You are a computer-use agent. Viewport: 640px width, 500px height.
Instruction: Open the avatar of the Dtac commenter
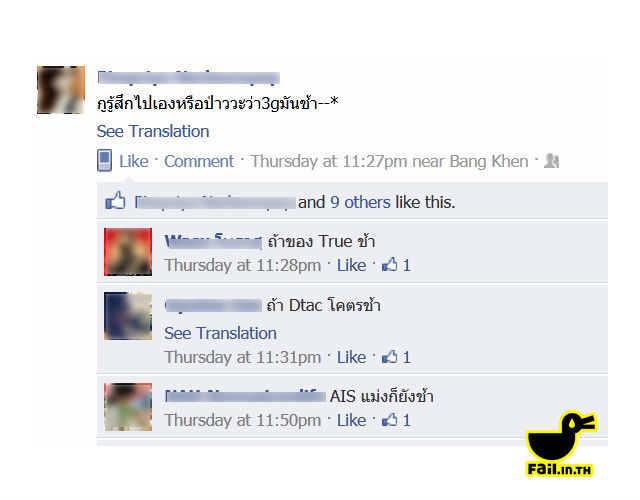tap(128, 316)
